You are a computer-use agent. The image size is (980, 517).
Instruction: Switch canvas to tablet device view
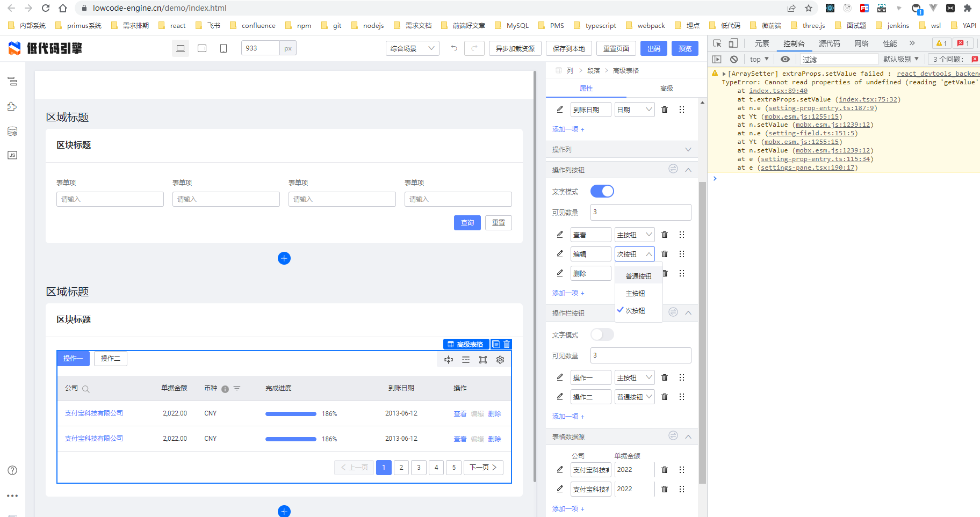[x=202, y=48]
